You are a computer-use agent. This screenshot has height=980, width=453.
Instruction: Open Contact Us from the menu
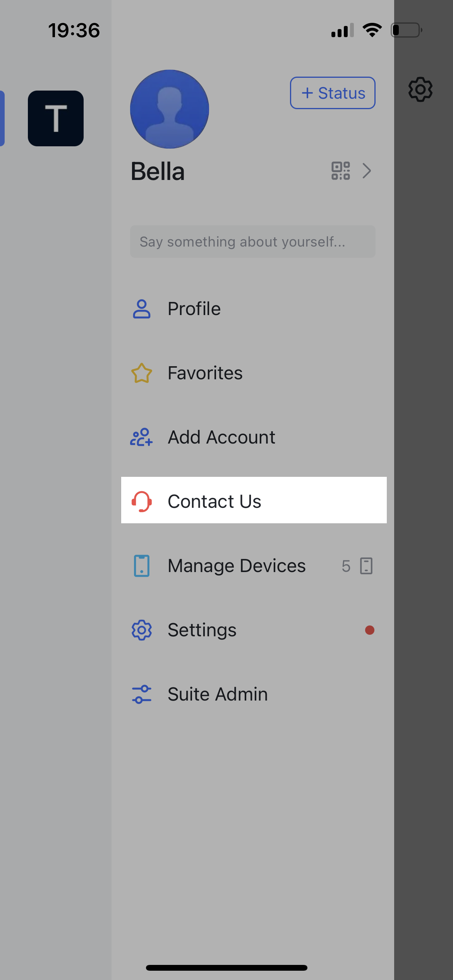pos(214,501)
